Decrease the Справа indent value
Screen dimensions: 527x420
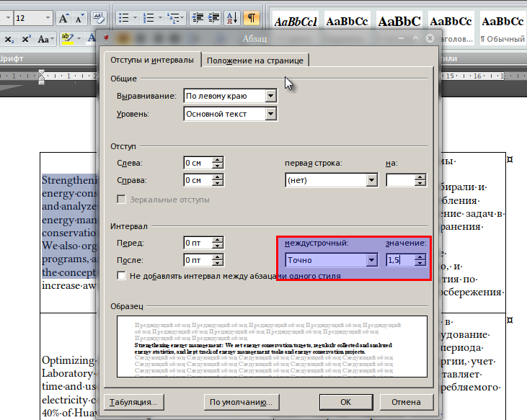(218, 183)
